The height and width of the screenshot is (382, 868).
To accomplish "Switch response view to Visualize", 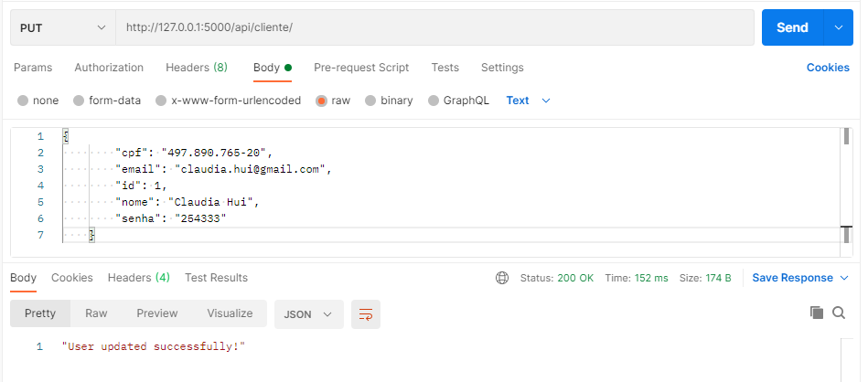I will coord(230,313).
